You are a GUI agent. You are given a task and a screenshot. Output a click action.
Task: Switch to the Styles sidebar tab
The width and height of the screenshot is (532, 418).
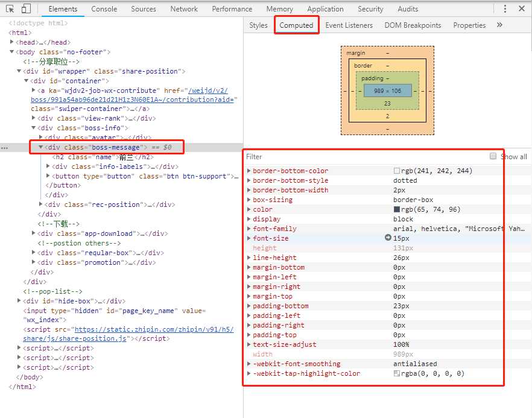tap(258, 25)
